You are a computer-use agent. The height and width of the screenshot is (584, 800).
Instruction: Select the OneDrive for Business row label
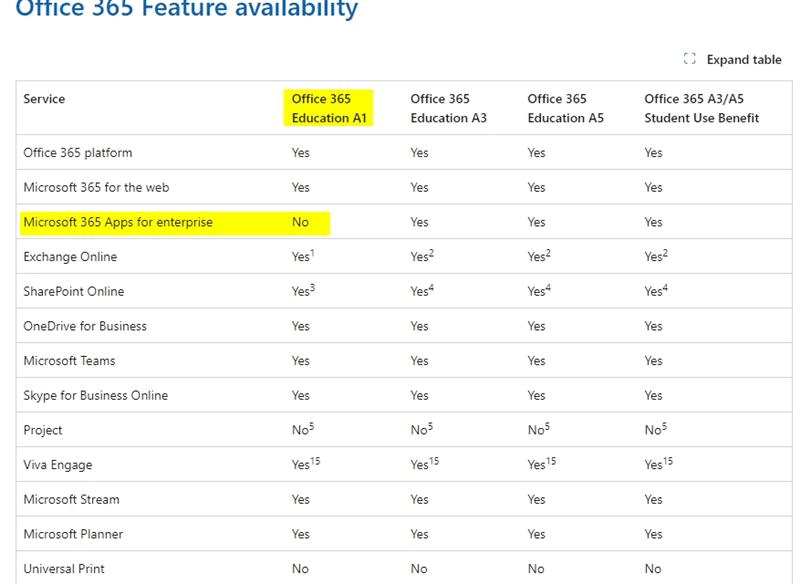85,326
